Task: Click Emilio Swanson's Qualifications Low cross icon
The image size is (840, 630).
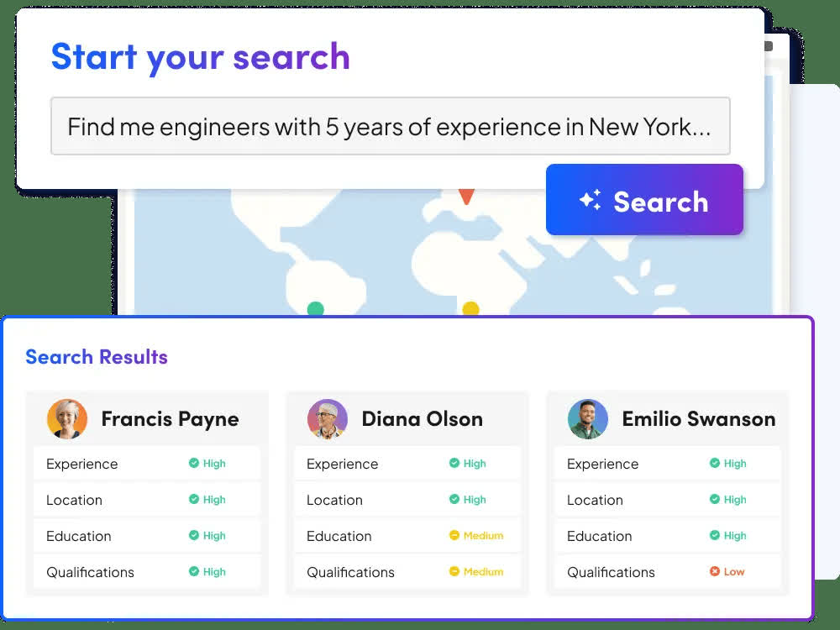Action: 715,571
